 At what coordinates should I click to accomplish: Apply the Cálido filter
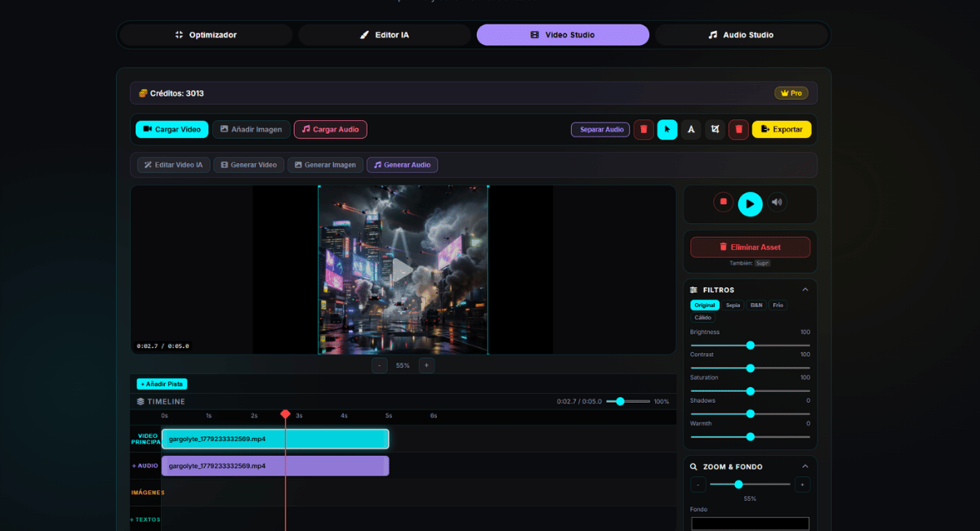pos(702,317)
